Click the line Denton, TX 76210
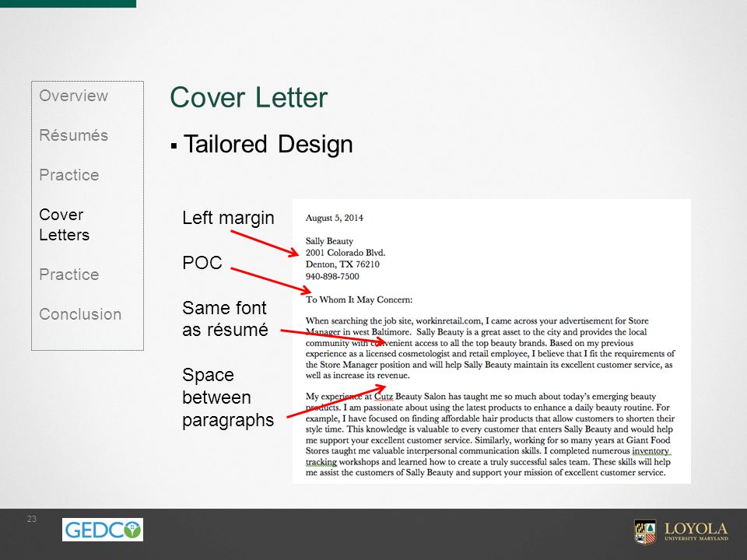 [342, 264]
